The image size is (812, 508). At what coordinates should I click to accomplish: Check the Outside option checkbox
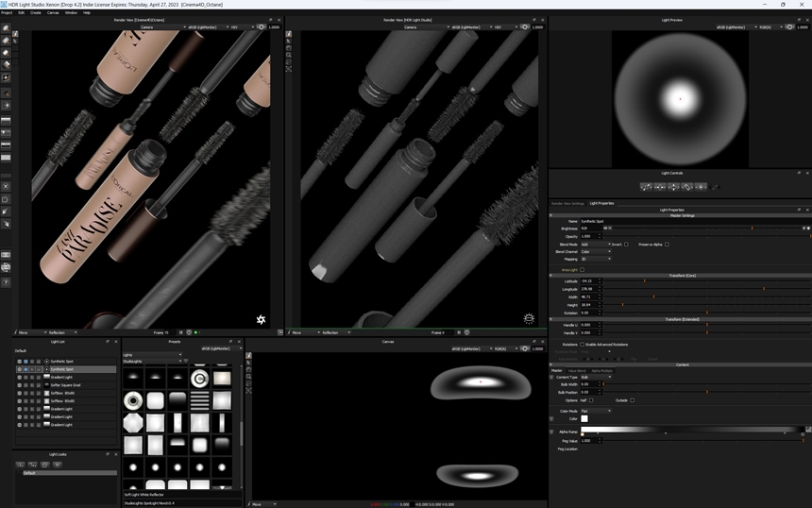coord(632,400)
